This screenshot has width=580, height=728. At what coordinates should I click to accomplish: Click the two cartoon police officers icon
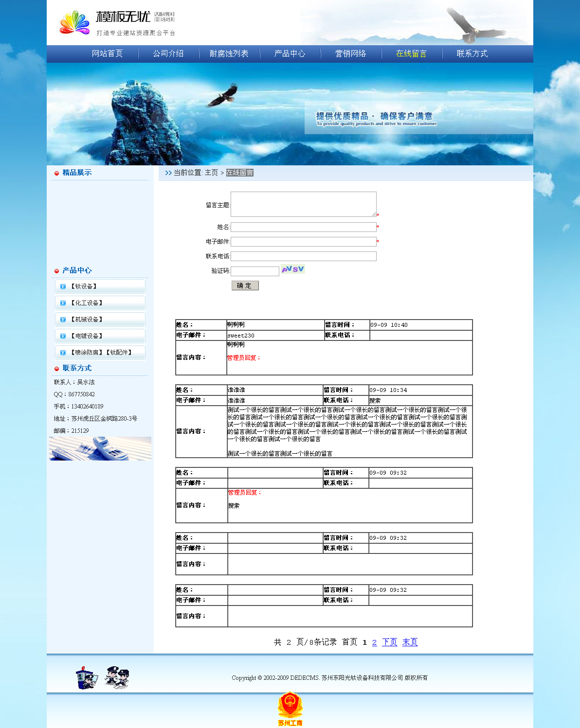click(x=117, y=677)
